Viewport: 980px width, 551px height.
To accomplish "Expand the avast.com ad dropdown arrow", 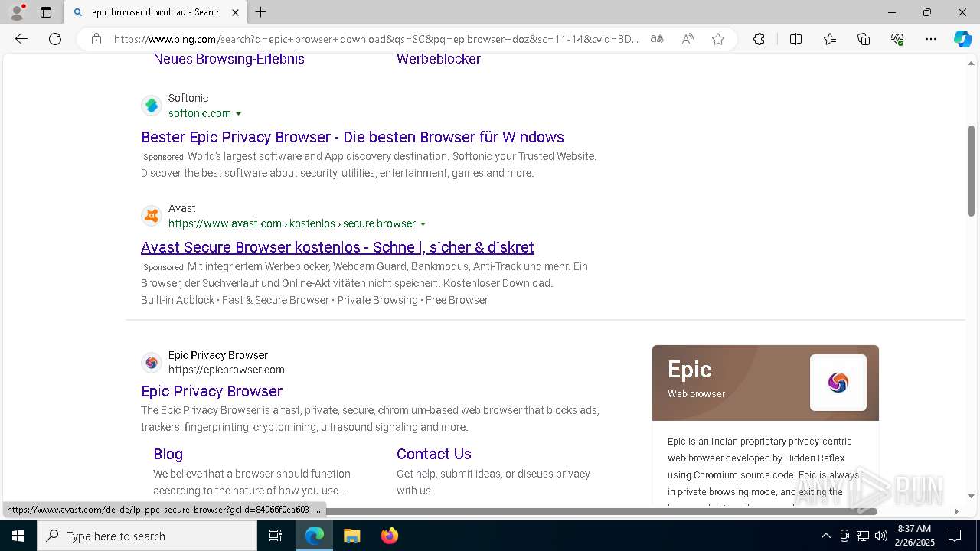I will pyautogui.click(x=423, y=224).
